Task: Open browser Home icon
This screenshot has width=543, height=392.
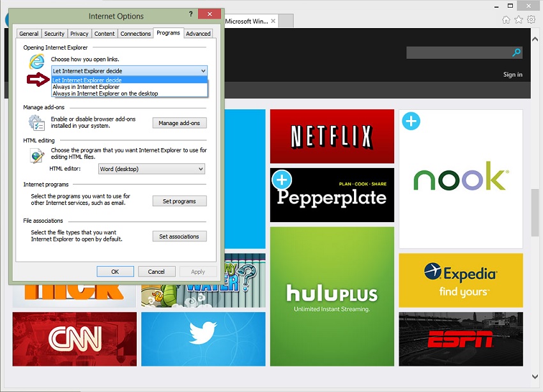Action: click(x=506, y=20)
